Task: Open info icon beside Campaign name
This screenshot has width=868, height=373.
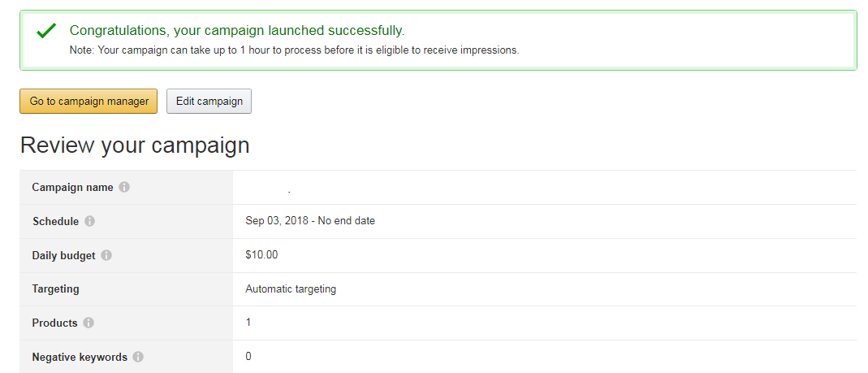Action: [124, 188]
